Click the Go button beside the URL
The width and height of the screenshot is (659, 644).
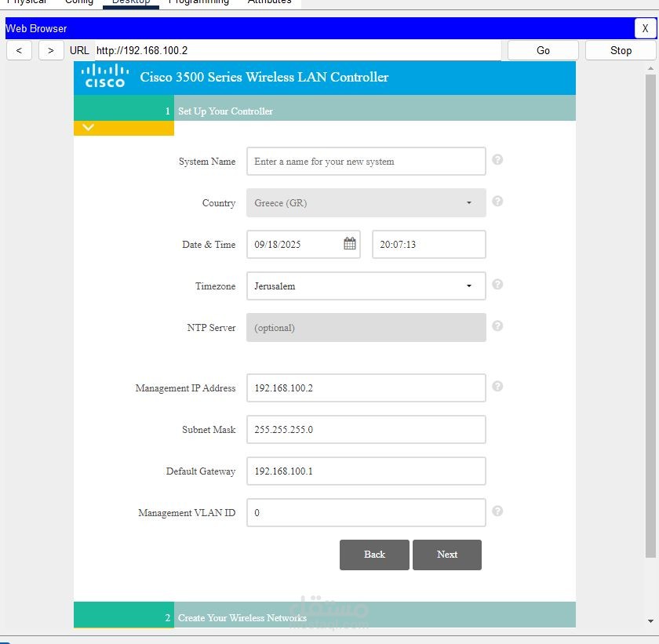tap(543, 50)
